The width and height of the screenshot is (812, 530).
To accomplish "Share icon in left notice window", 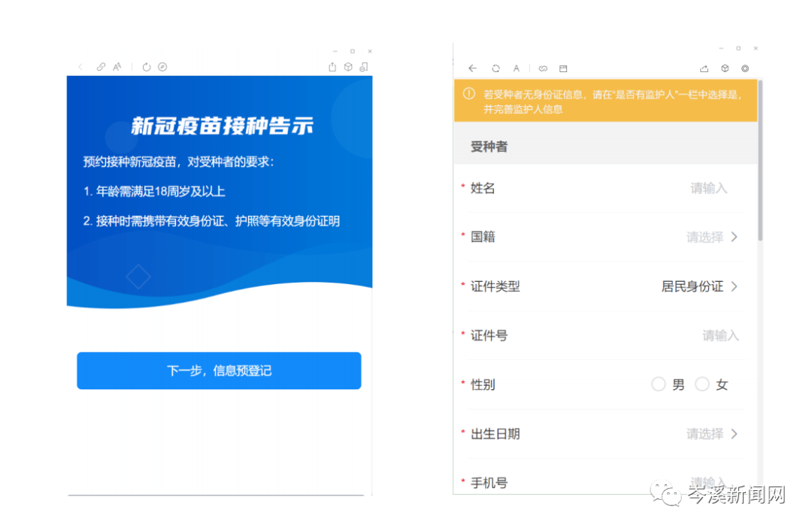I will 332,67.
